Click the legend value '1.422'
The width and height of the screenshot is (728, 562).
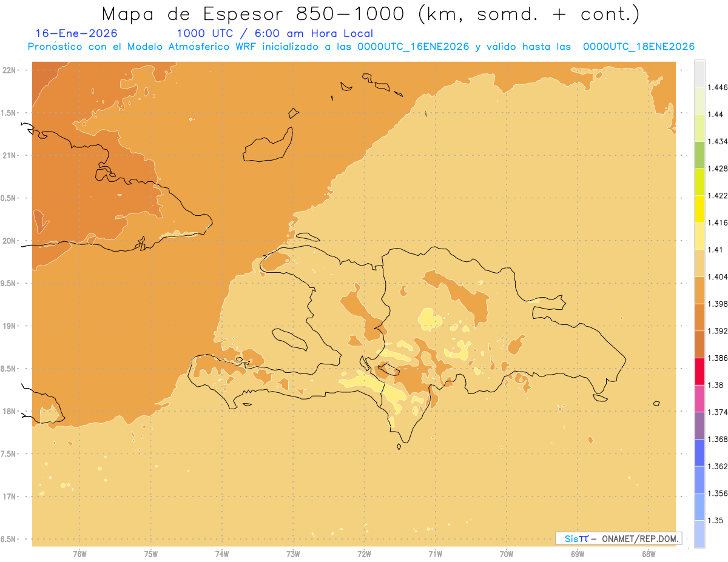pyautogui.click(x=718, y=195)
